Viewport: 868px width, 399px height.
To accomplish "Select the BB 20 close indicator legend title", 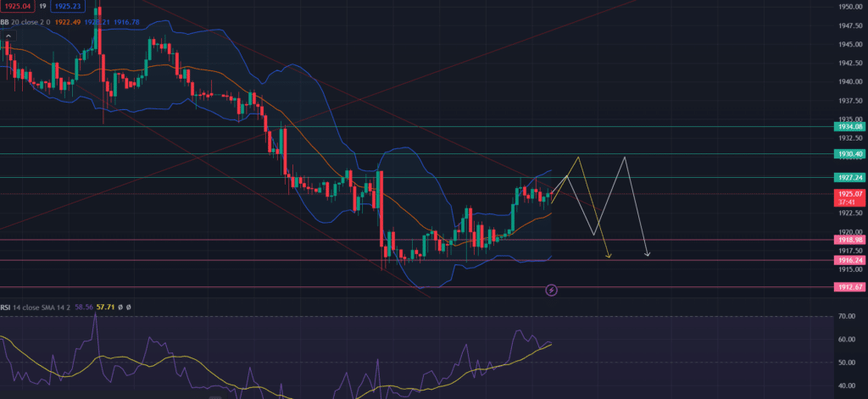I will 25,22.
